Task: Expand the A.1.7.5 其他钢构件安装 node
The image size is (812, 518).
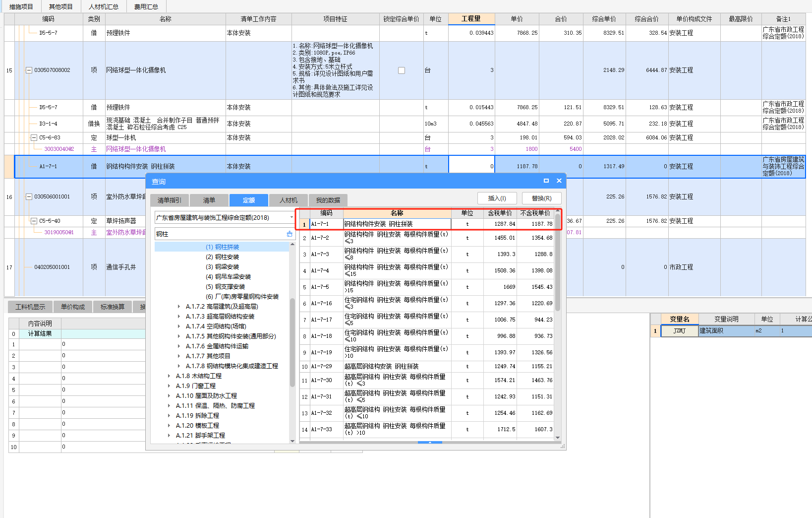Action: tap(179, 336)
